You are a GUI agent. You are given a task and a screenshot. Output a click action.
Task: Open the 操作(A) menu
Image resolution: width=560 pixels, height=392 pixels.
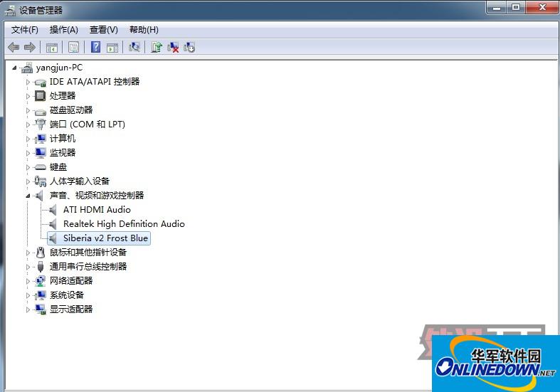pos(63,30)
